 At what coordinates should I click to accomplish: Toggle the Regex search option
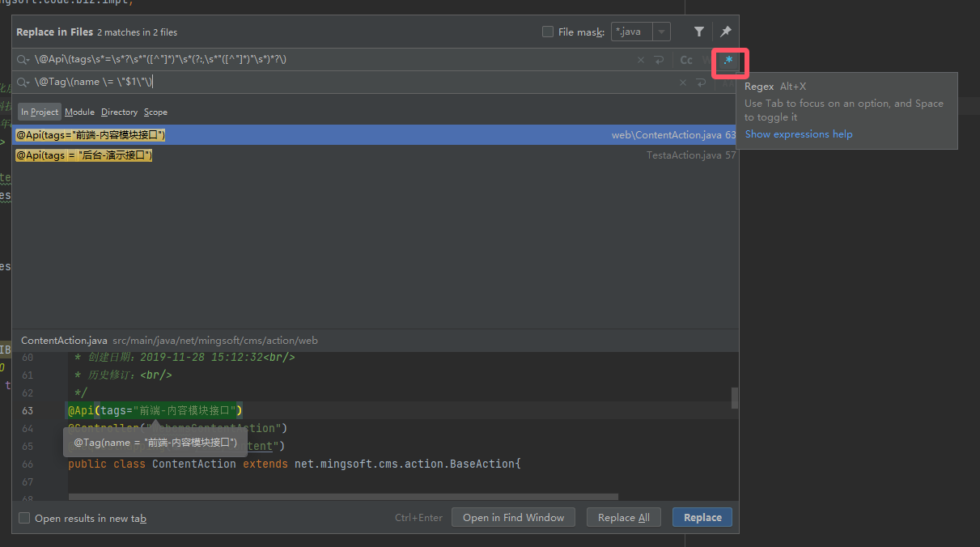point(728,61)
